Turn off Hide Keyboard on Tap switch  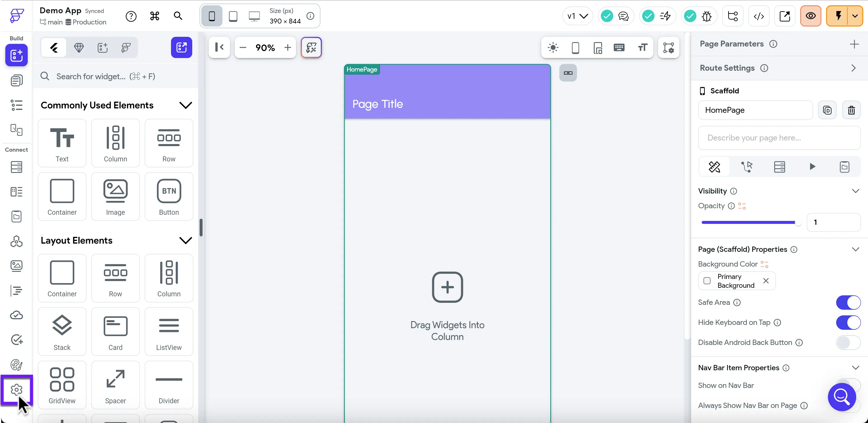click(848, 323)
